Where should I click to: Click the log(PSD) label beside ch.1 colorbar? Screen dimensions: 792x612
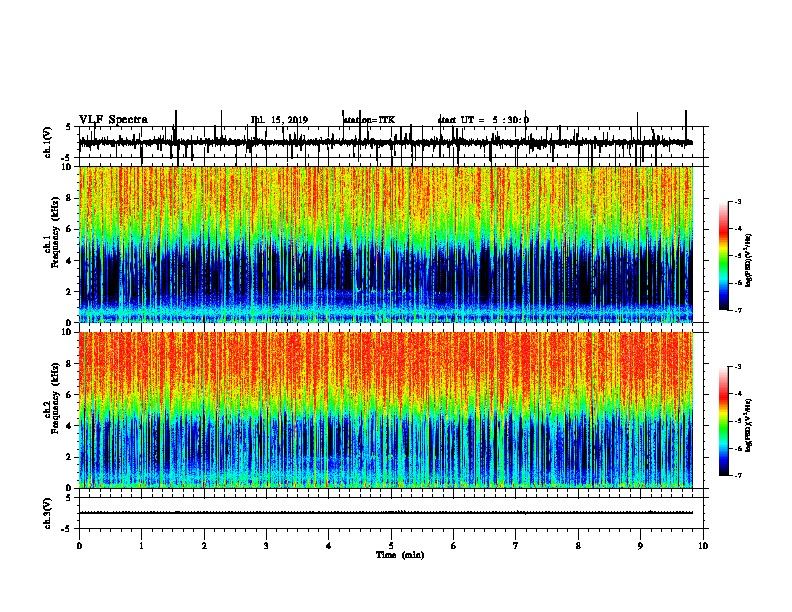click(748, 260)
